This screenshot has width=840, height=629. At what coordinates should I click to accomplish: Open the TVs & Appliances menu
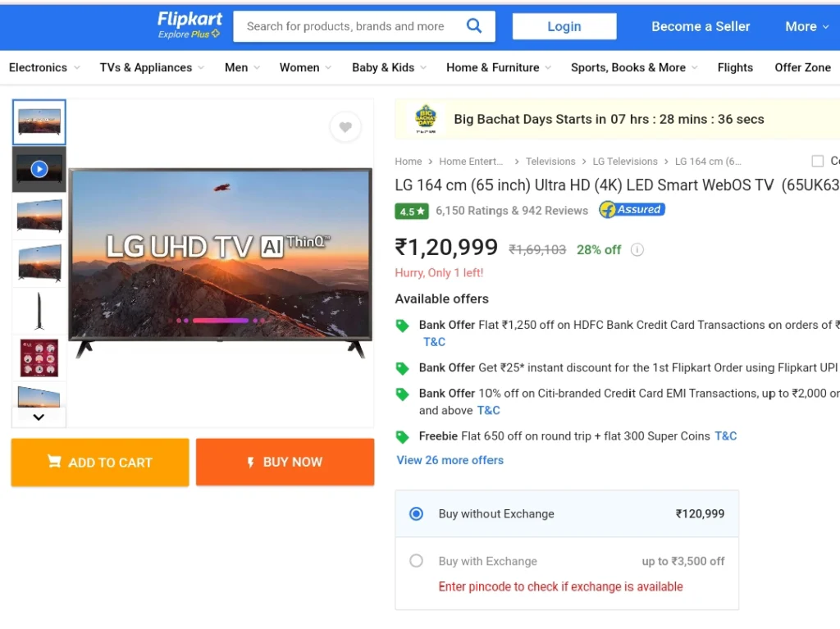click(152, 67)
